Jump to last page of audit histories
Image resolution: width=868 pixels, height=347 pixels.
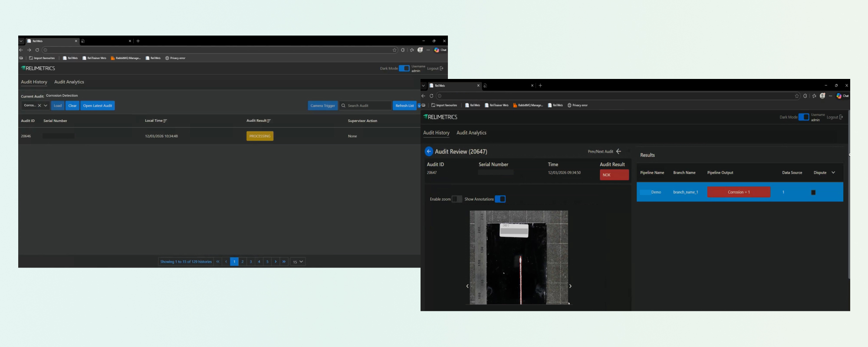click(x=284, y=262)
